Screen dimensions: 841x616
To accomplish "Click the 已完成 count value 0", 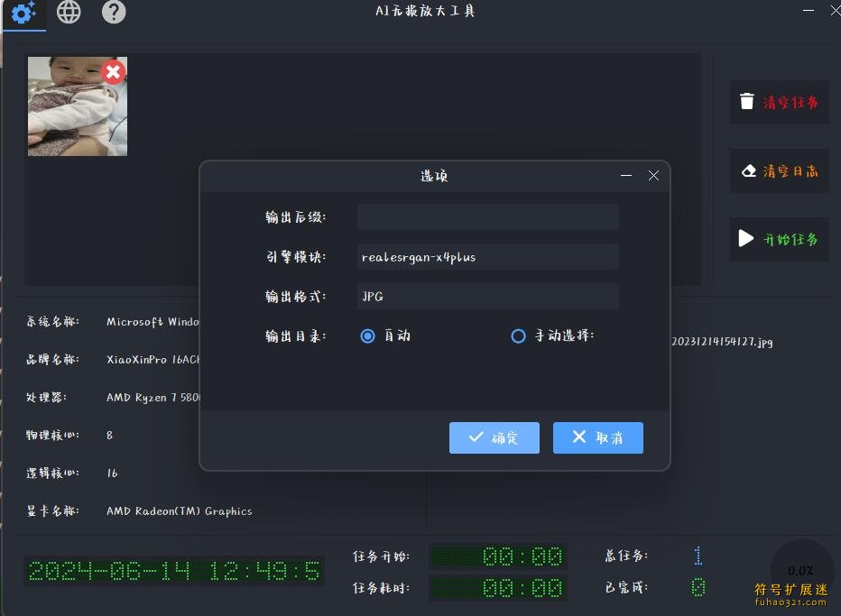I will (x=698, y=587).
